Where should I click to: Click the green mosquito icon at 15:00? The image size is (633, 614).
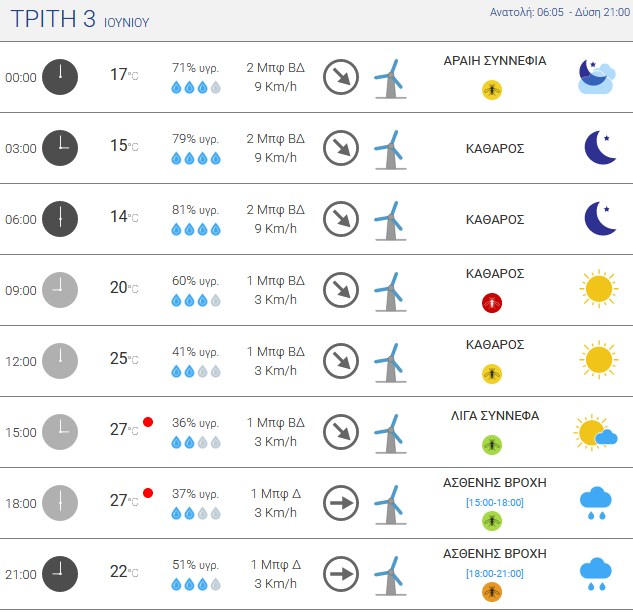[492, 443]
